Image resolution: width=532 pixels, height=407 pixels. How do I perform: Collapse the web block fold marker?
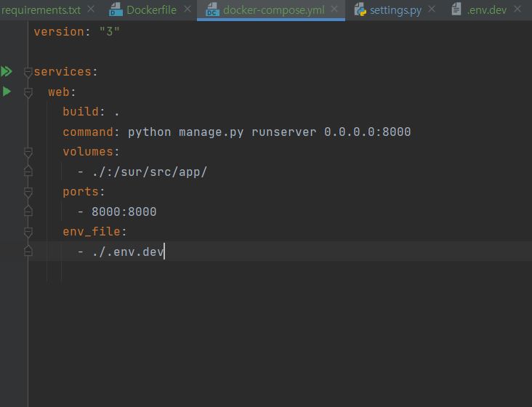click(28, 92)
